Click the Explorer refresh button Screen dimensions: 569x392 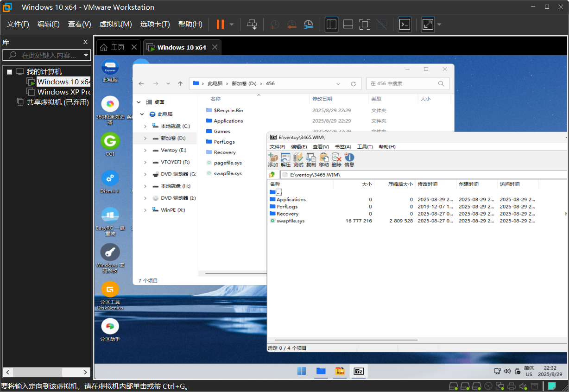(x=353, y=84)
